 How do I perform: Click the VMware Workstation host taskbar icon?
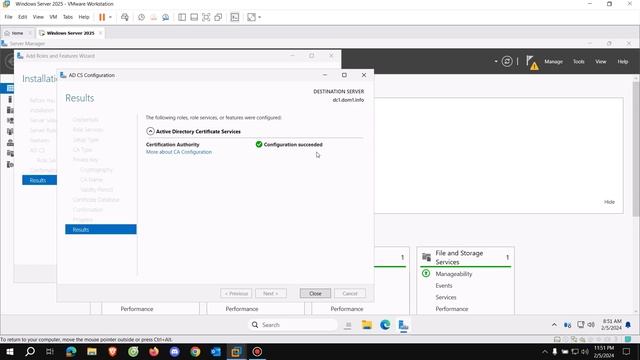coord(236,351)
